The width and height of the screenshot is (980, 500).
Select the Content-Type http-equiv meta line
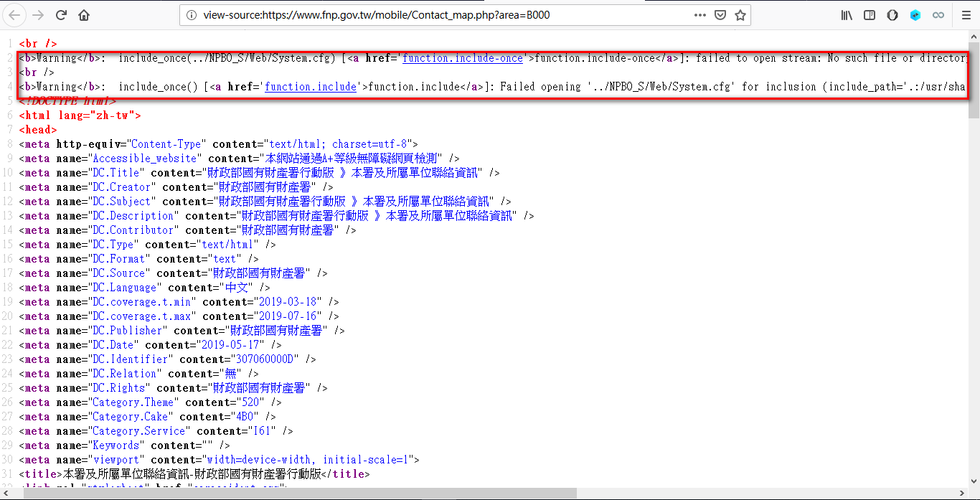click(x=218, y=144)
